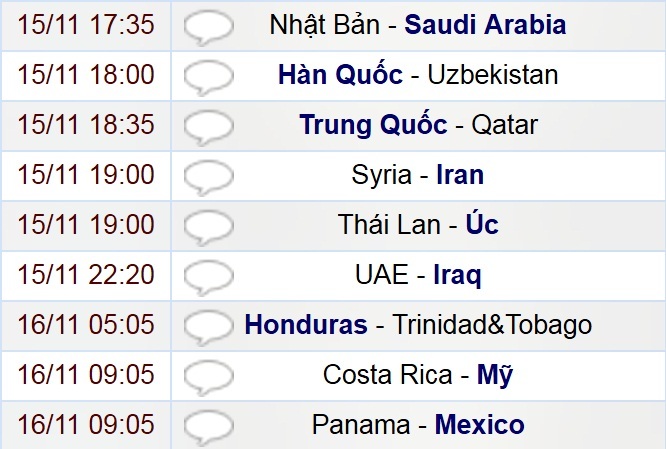Screen dimensions: 666x449
Task: Open Honduras - Trinidad&Tobago match link
Action: 418,325
